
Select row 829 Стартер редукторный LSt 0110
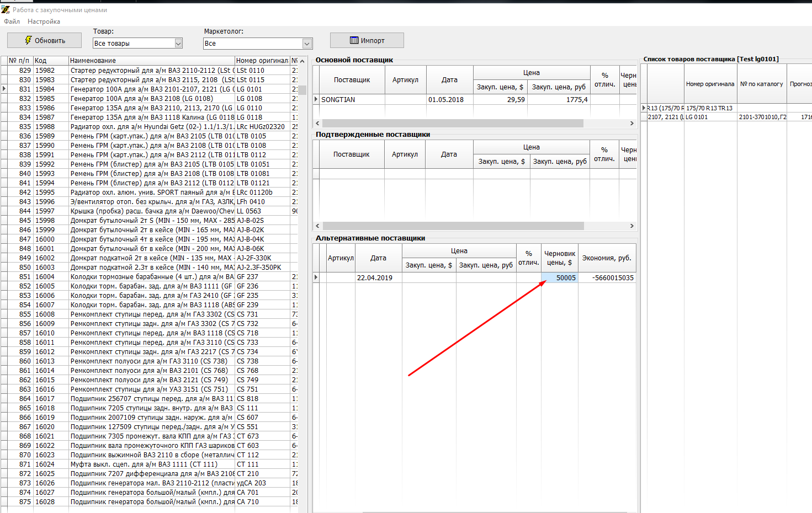149,70
